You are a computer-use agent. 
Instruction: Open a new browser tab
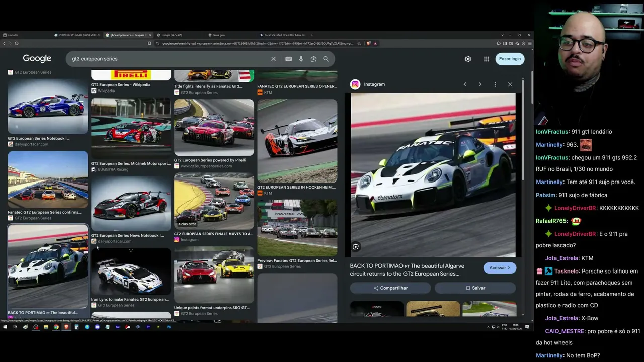coord(312,35)
